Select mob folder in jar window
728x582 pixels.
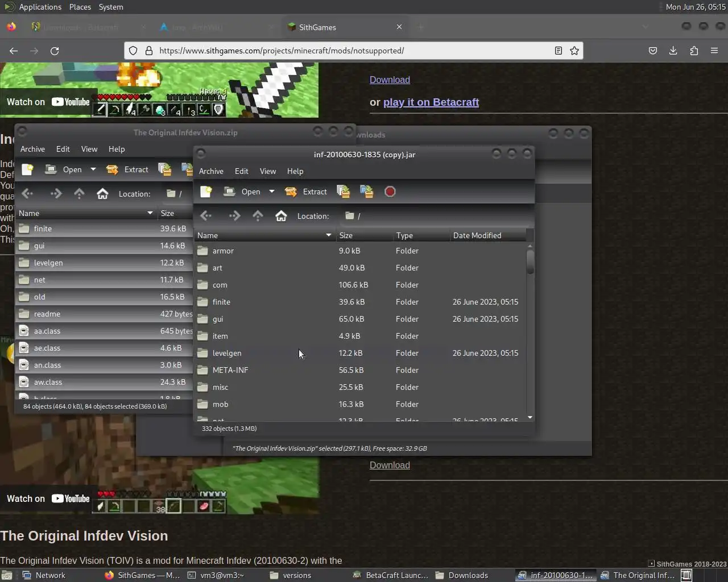pyautogui.click(x=360, y=404)
